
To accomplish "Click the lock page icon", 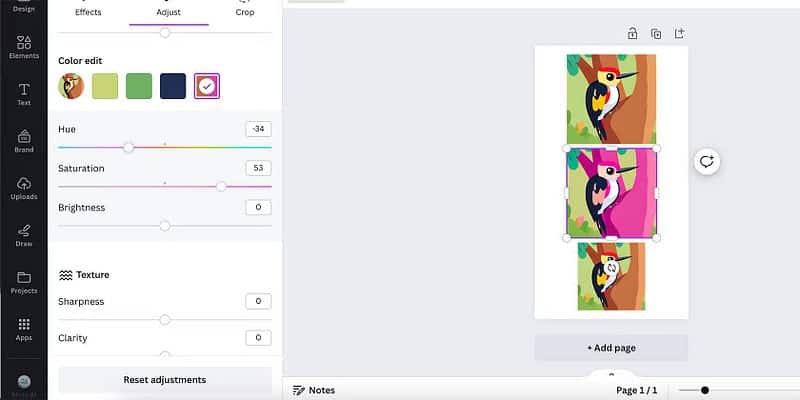I will point(632,34).
